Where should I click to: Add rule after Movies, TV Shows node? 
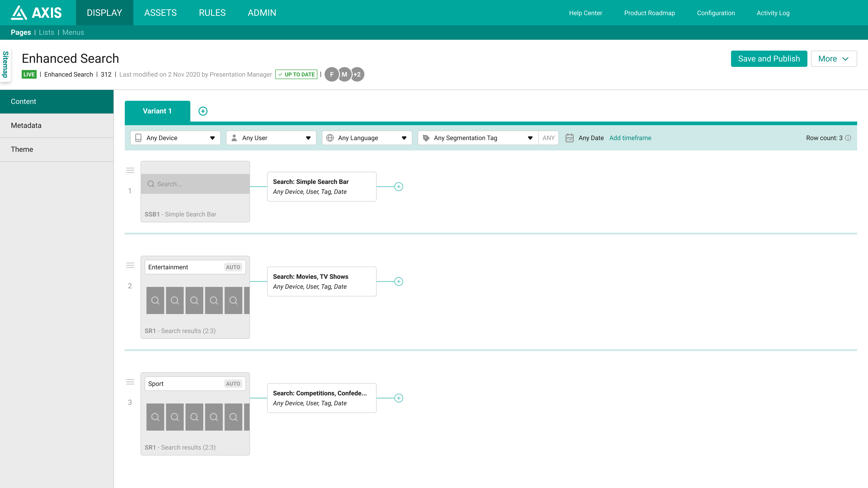(x=399, y=282)
